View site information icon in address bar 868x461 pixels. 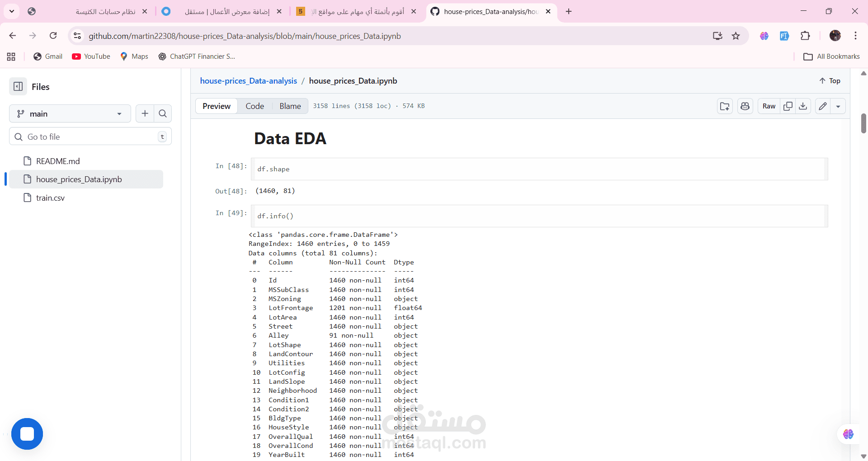click(x=77, y=36)
